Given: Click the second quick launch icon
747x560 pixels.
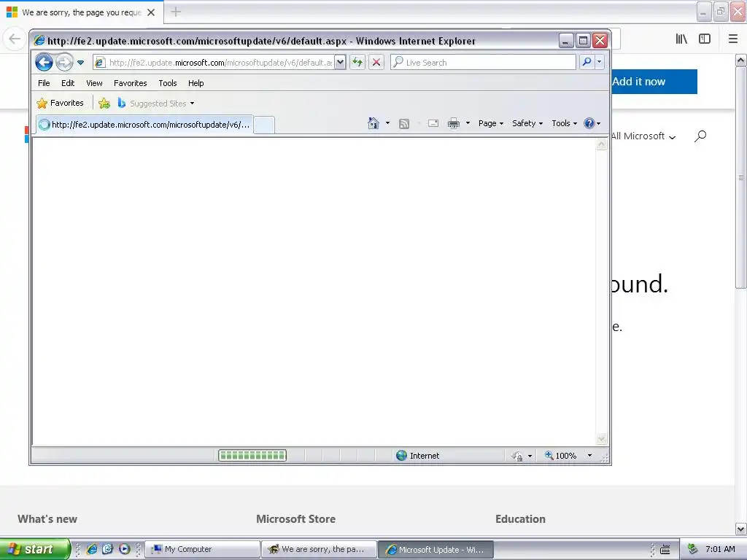Looking at the screenshot, I should [x=108, y=549].
